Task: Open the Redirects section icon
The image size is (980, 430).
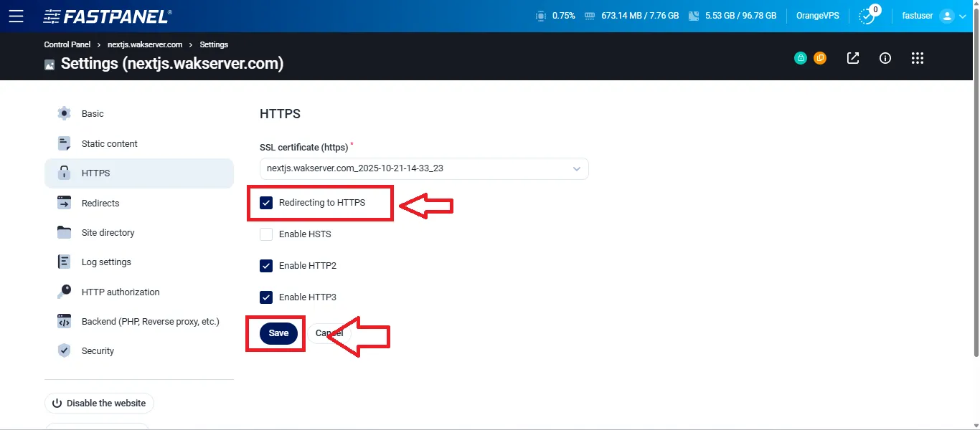Action: (63, 203)
